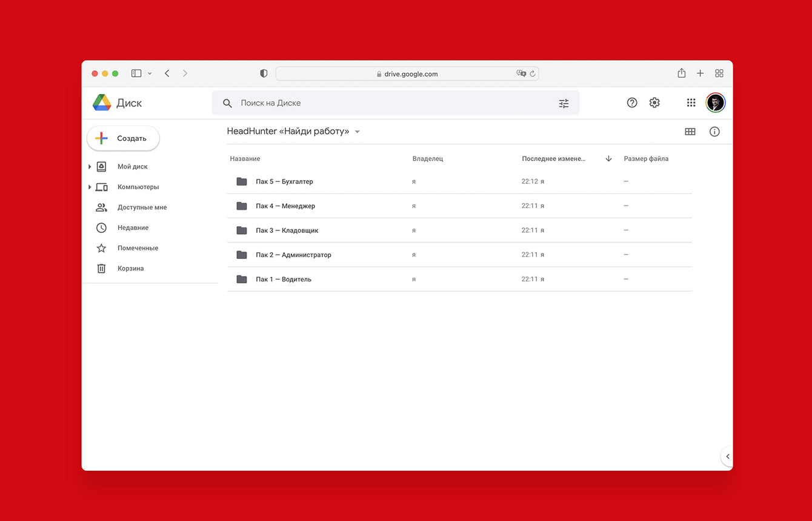
Task: Click the Safari share icon
Action: coord(682,73)
